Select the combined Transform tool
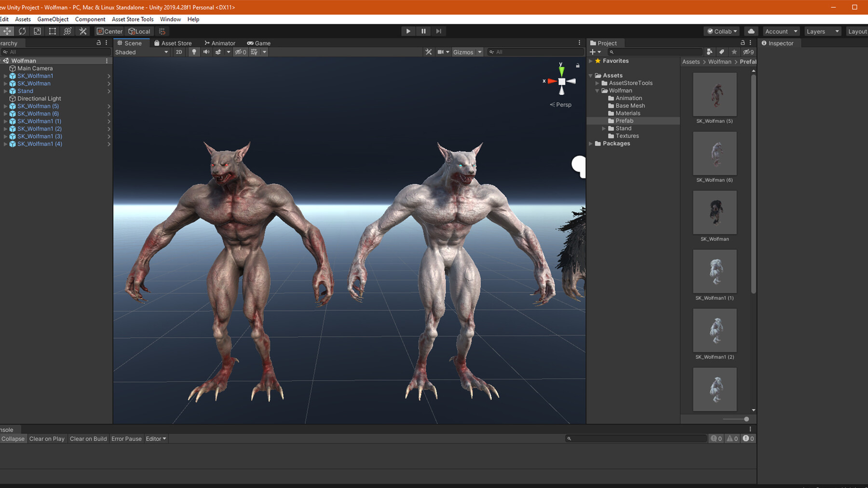868x488 pixels. (68, 31)
